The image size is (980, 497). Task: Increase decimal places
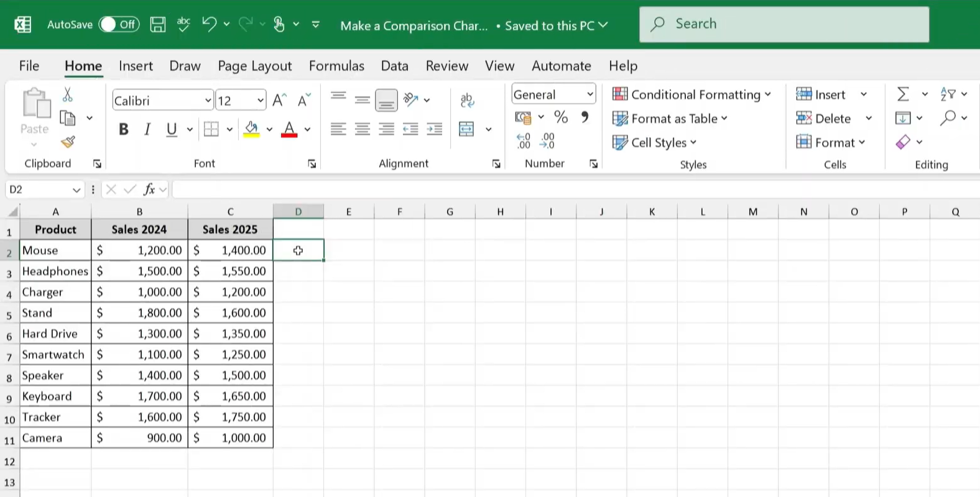[x=524, y=141]
